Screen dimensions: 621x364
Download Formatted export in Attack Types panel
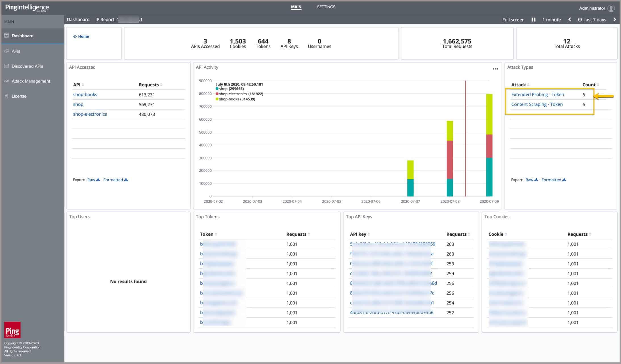tap(553, 180)
